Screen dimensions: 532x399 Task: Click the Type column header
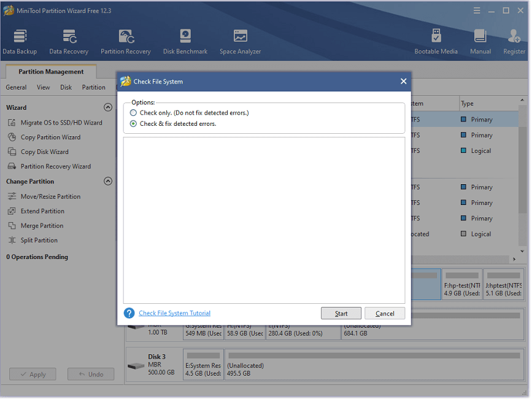(488, 104)
